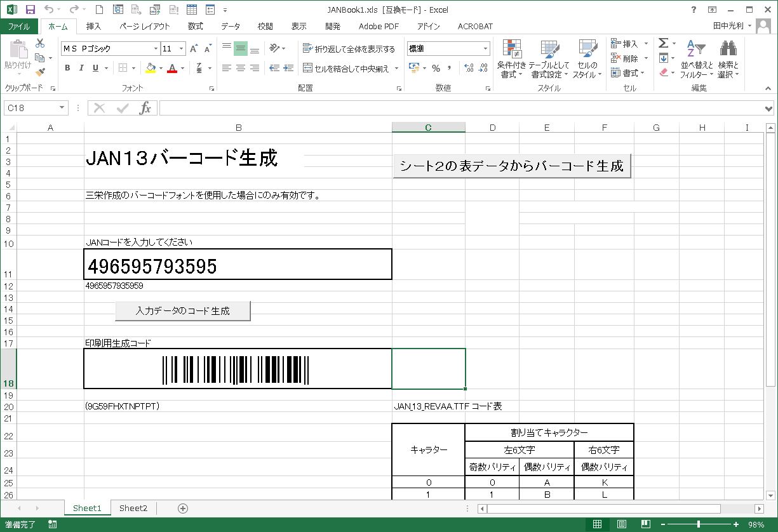
Task: Switch to page layout view
Action: [x=622, y=524]
